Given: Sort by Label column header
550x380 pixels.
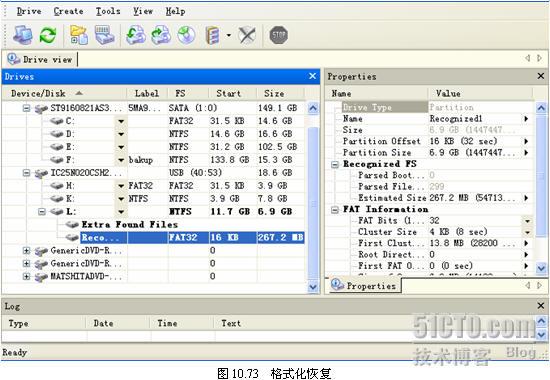Looking at the screenshot, I should coord(147,93).
